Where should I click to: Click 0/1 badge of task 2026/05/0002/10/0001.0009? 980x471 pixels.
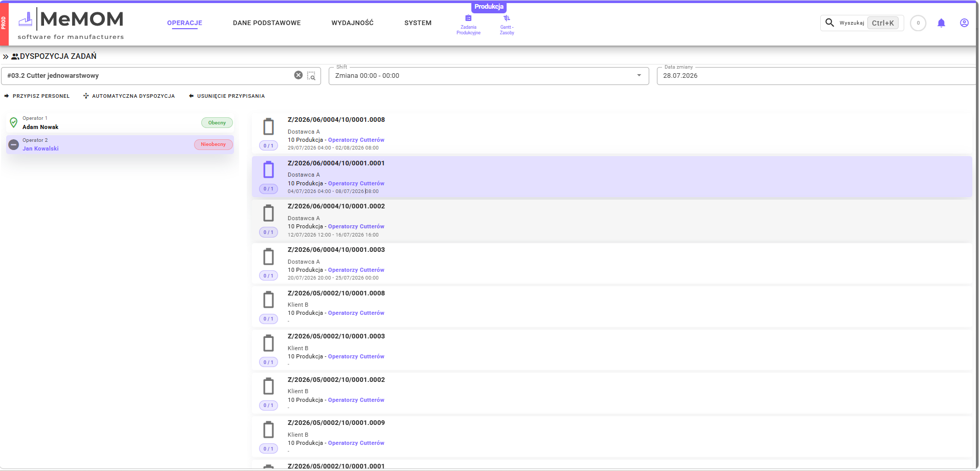coord(268,449)
